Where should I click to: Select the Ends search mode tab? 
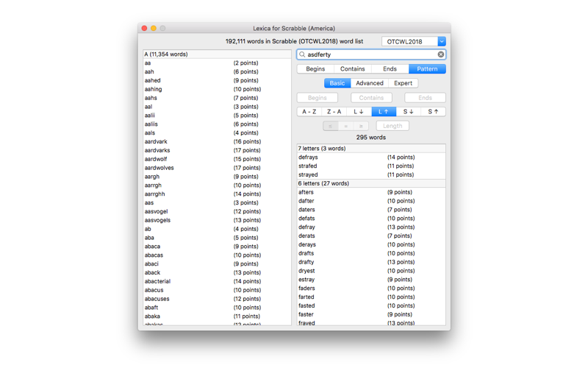click(x=390, y=69)
